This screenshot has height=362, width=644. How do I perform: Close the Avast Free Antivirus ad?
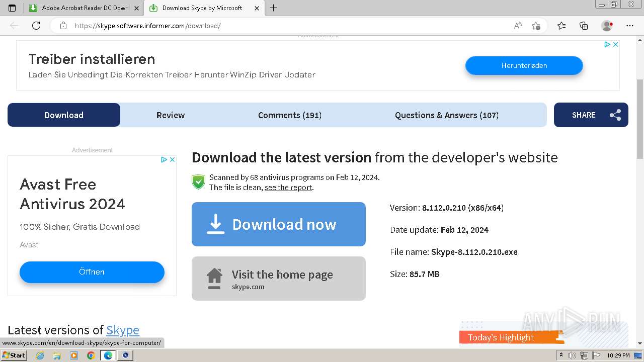(172, 159)
